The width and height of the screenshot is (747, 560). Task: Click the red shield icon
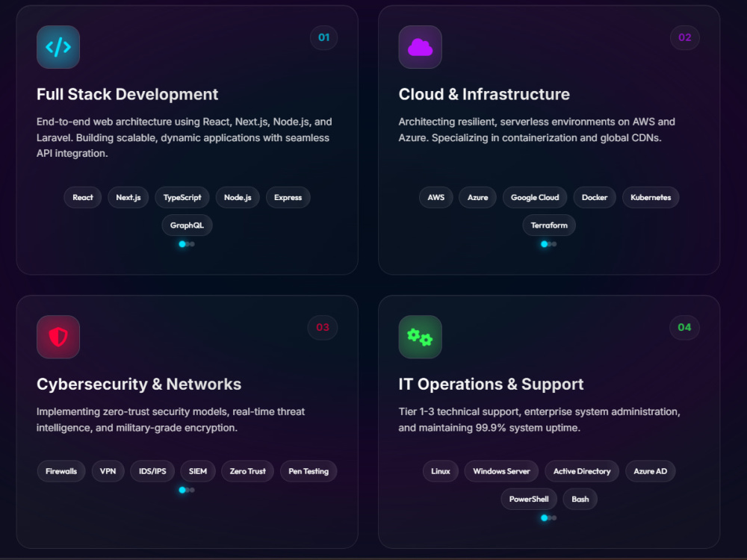tap(58, 337)
